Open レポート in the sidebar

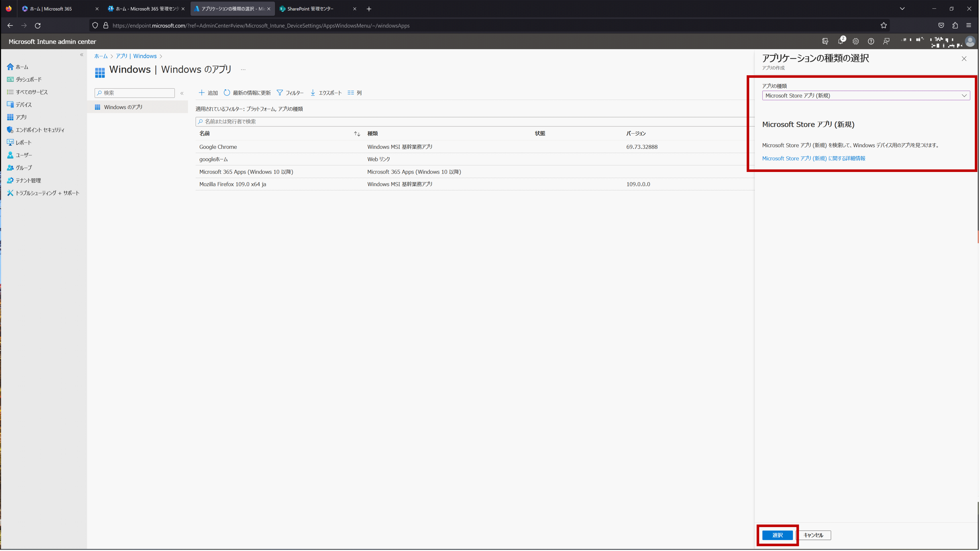point(19,143)
